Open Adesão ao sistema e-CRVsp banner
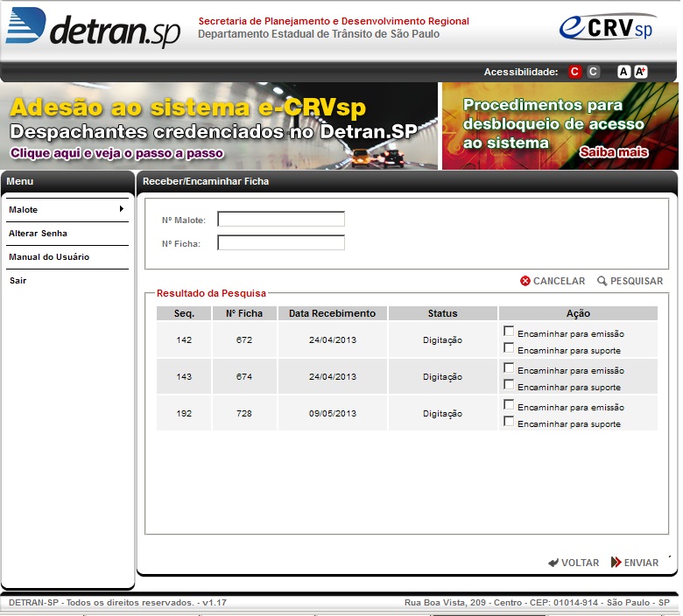This screenshot has width=683, height=616. point(219,126)
